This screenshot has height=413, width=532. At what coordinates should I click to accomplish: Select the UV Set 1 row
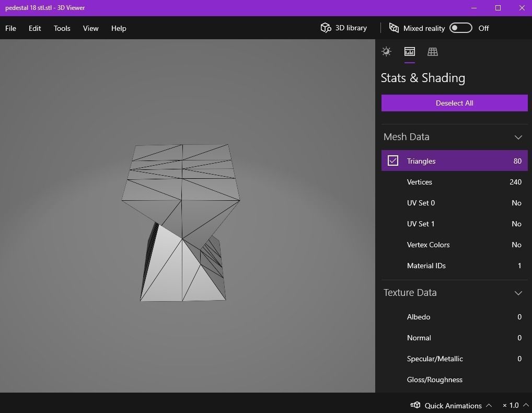pyautogui.click(x=454, y=224)
